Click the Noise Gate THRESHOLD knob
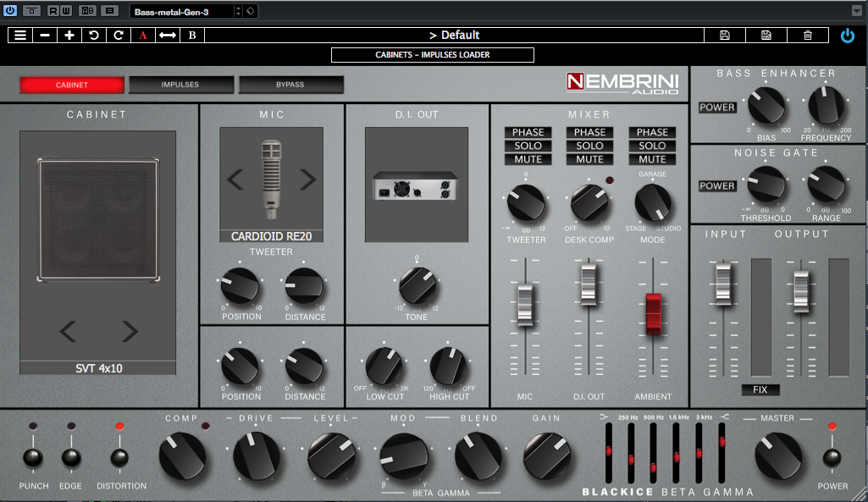 click(766, 185)
